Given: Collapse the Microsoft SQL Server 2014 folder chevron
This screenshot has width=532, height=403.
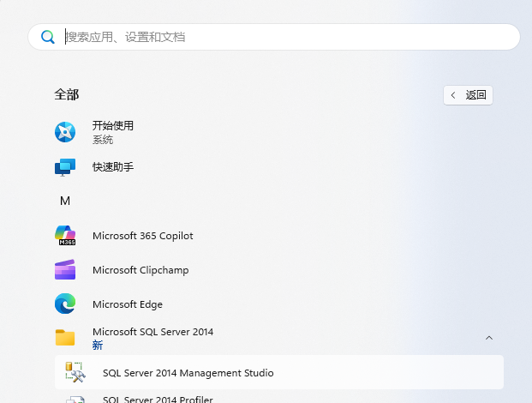Looking at the screenshot, I should [489, 338].
